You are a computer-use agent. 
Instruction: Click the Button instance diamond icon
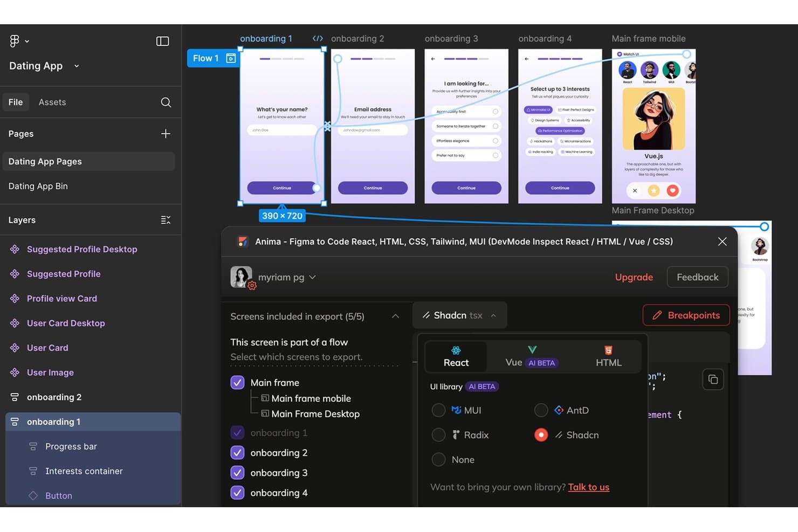pyautogui.click(x=33, y=496)
